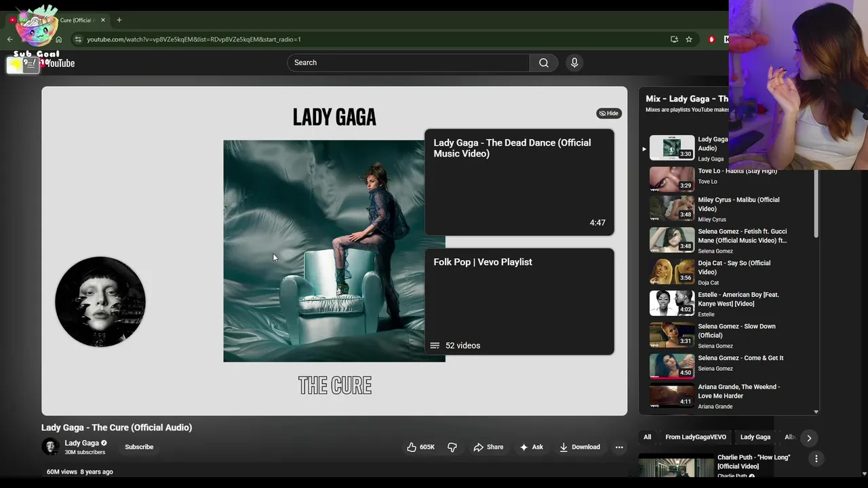Close the Cure (Official Audio) tab

pos(103,20)
